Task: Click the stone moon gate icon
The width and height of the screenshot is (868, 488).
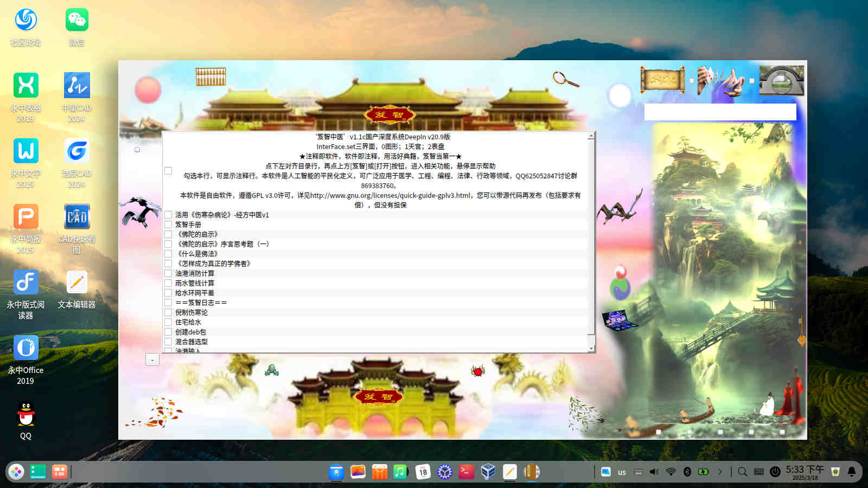Action: tap(781, 81)
